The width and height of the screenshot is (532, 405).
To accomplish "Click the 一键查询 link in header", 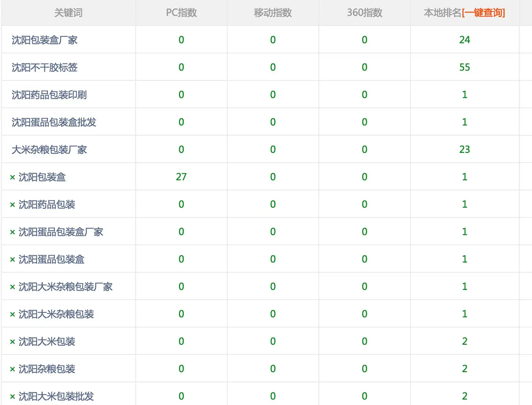I will click(483, 13).
